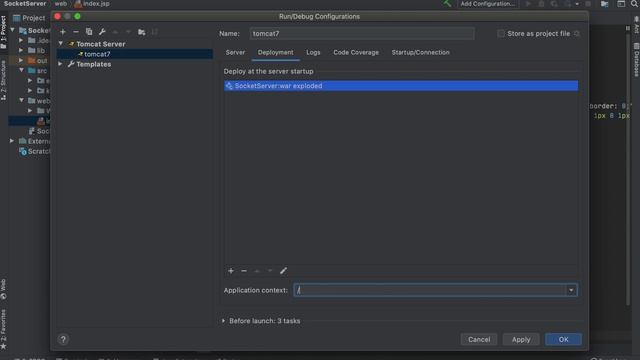Select SocketServer:war exploded artifact

coord(401,86)
